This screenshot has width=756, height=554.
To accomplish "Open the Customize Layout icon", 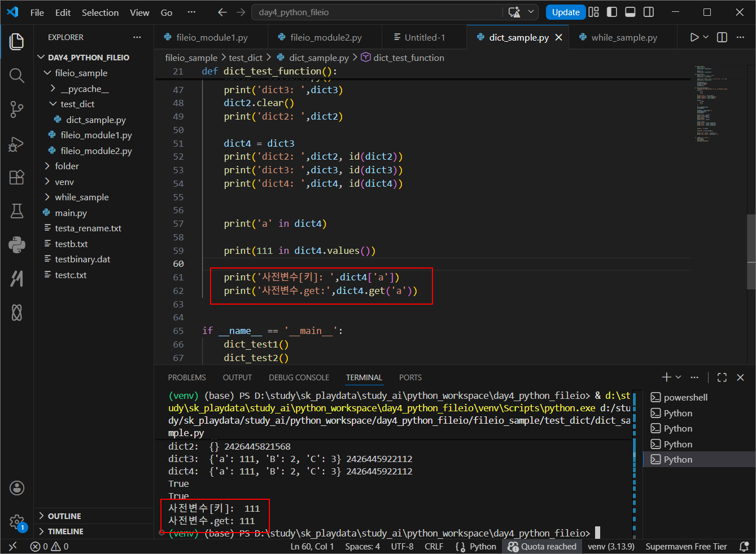I will [x=593, y=12].
